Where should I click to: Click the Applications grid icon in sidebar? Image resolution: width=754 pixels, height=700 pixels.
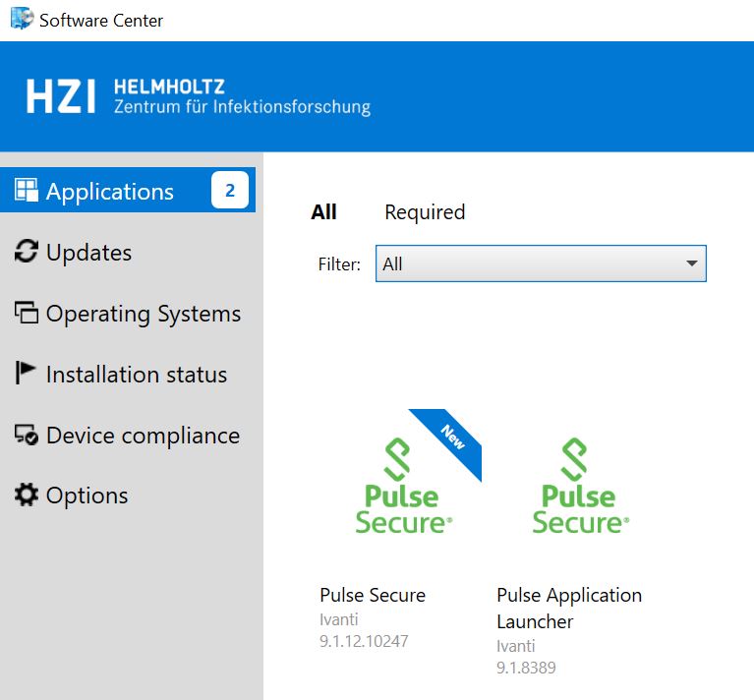pyautogui.click(x=27, y=191)
